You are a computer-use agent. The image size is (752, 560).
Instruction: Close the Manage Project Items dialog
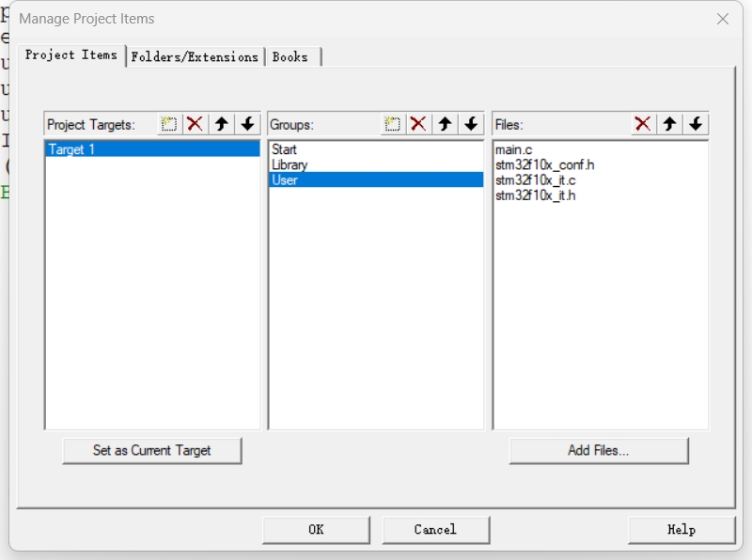(x=723, y=19)
